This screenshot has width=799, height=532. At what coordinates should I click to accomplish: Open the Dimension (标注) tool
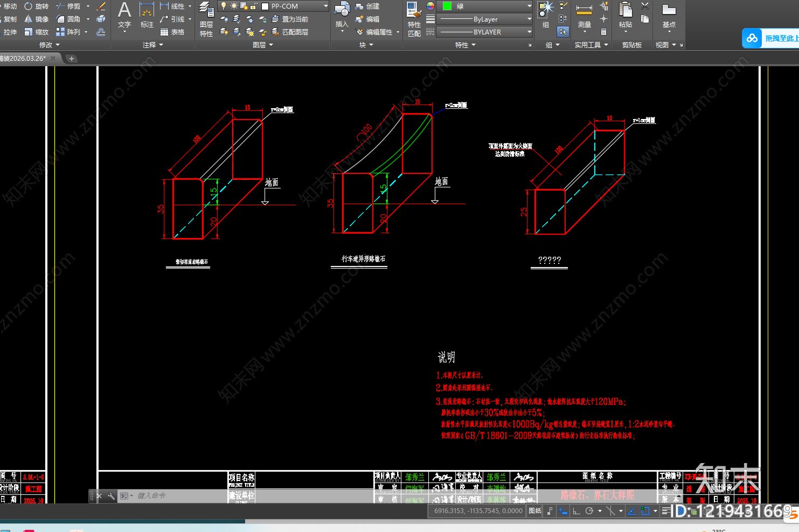click(147, 15)
